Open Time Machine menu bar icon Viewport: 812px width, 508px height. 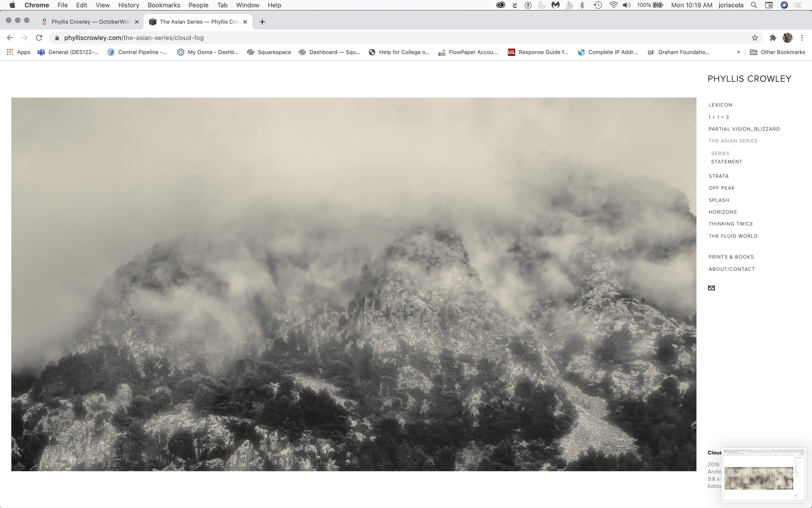click(x=598, y=5)
